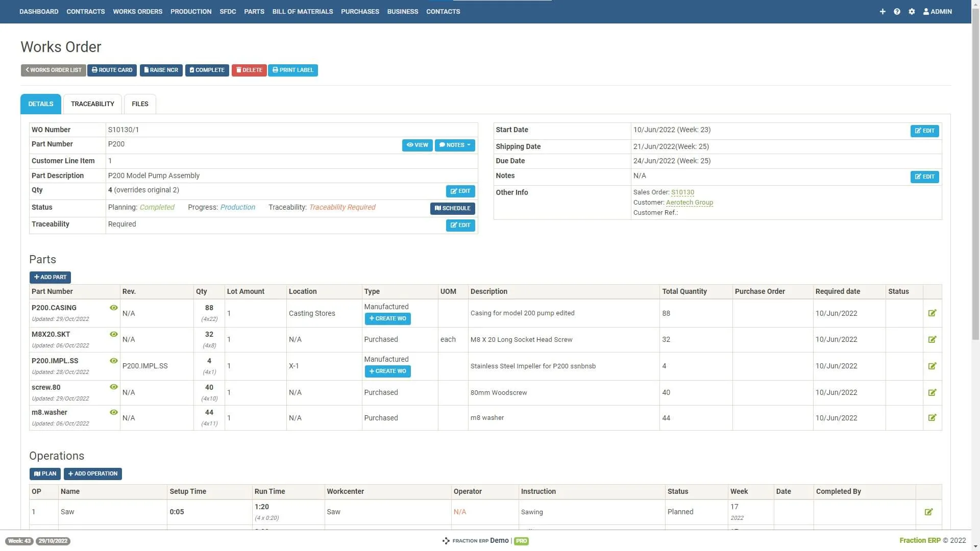This screenshot has height=551, width=980.
Task: Open the Aerotech Group customer link
Action: click(x=689, y=203)
